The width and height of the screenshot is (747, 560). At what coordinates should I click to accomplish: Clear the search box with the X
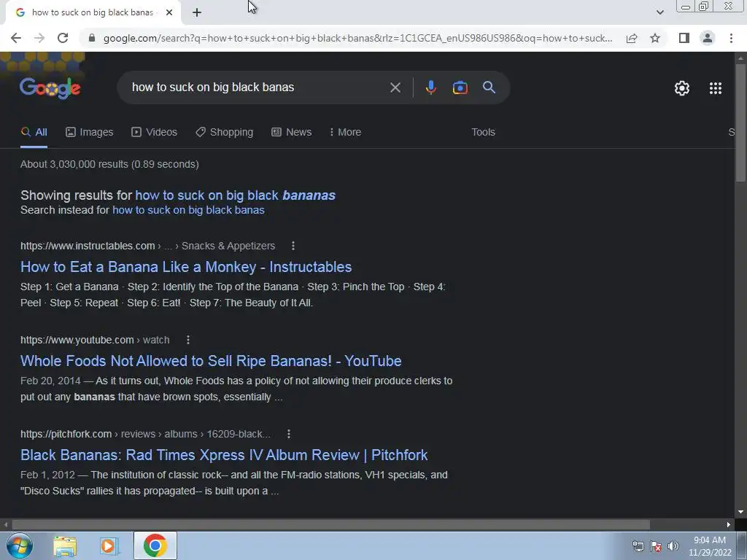[395, 87]
